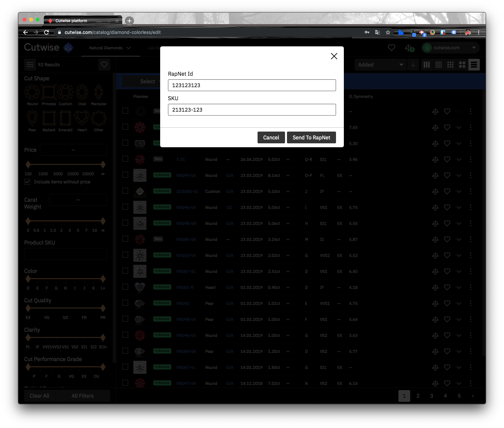Screen dimensions: 504x428
Task: Tick the checkbox for the NX087-SC row
Action: click(x=125, y=271)
